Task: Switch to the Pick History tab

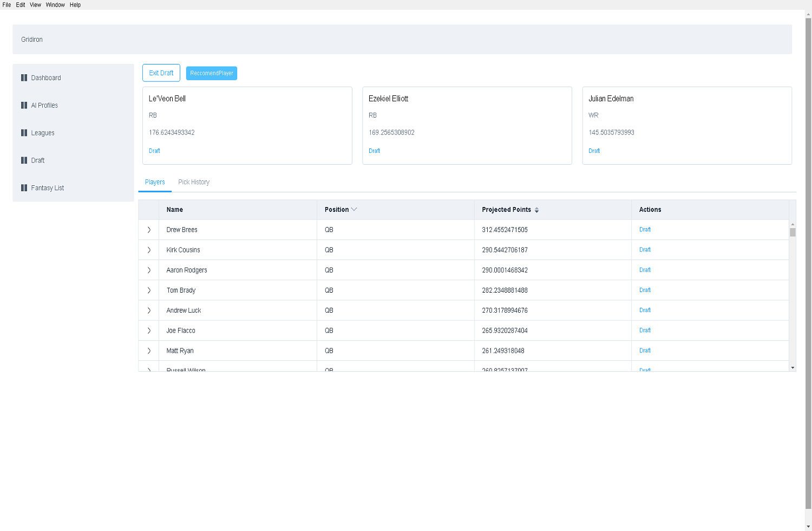Action: [194, 182]
